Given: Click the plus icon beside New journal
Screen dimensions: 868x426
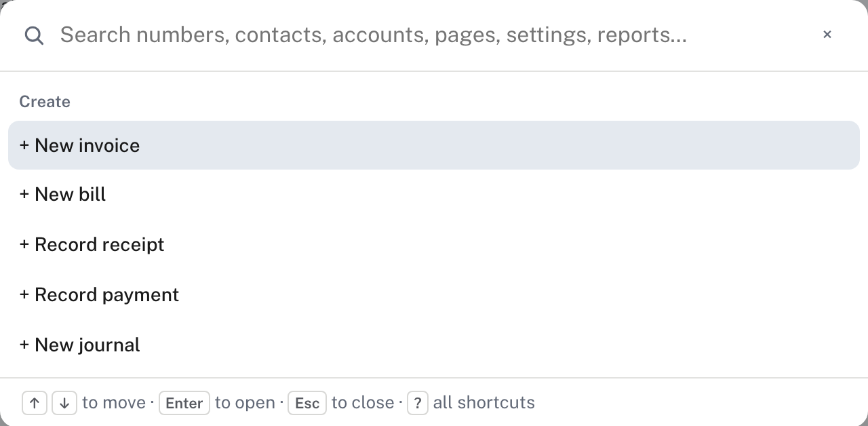Looking at the screenshot, I should (24, 345).
